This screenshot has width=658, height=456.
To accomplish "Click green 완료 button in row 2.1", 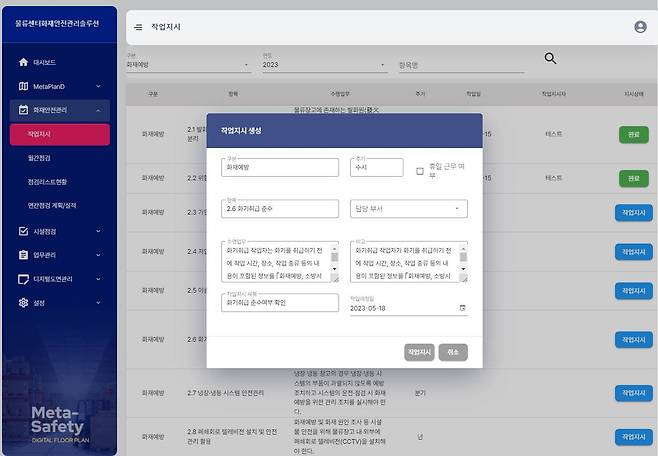I will [x=634, y=135].
